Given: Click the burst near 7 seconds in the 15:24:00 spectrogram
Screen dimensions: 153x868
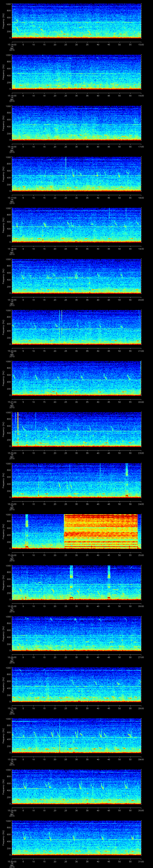Looking at the screenshot, I should [x=27, y=531].
